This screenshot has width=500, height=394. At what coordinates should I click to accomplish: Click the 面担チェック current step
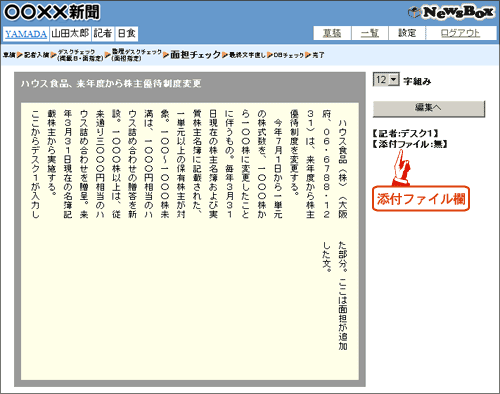[195, 55]
